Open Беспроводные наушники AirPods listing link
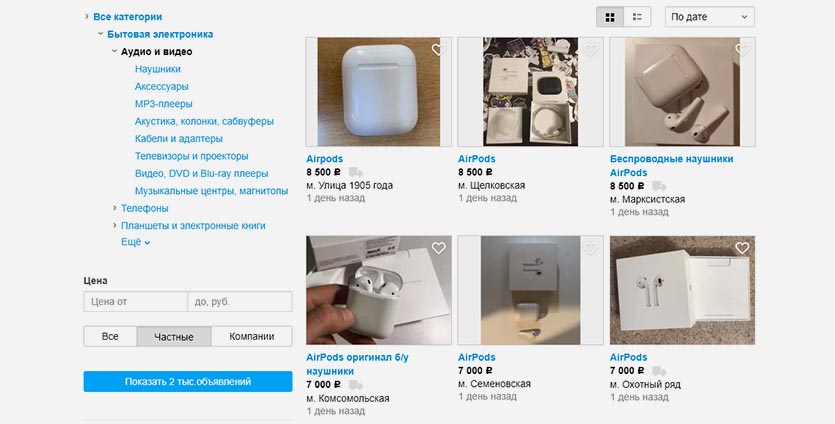 coord(671,166)
